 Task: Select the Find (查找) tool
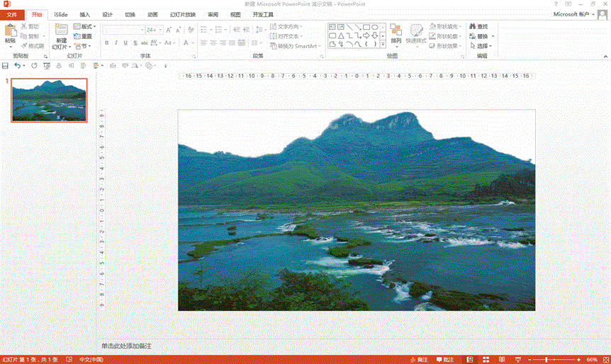(482, 26)
